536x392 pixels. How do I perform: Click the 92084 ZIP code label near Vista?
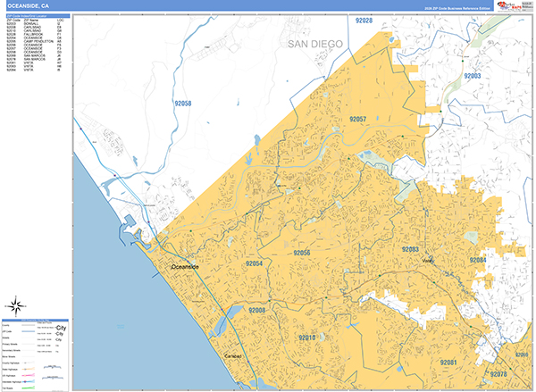click(x=477, y=260)
